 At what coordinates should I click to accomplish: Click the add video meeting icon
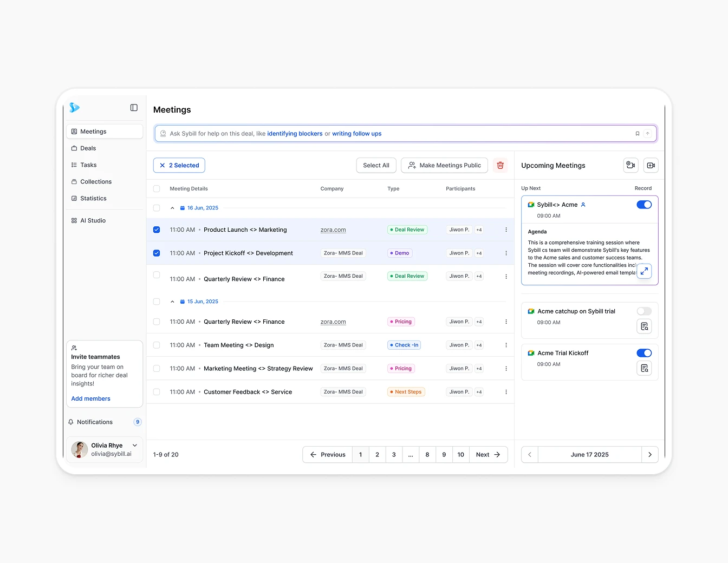coord(651,165)
